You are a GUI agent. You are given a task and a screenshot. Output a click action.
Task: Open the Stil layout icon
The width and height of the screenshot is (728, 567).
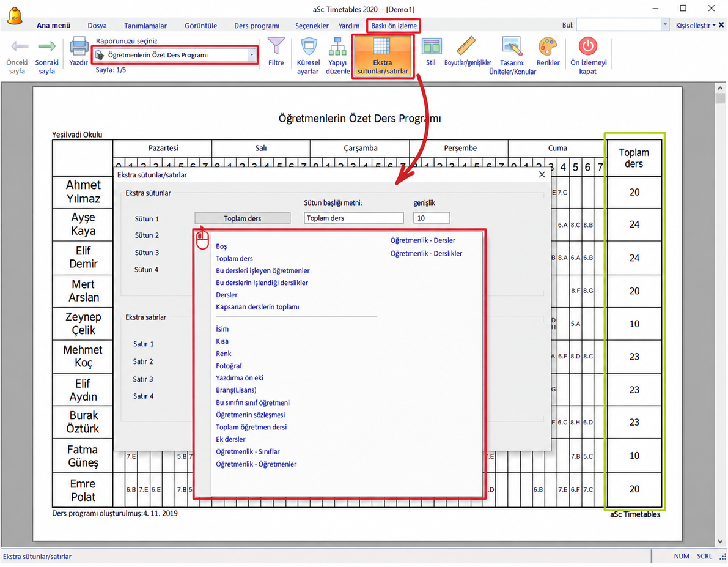[x=432, y=46]
